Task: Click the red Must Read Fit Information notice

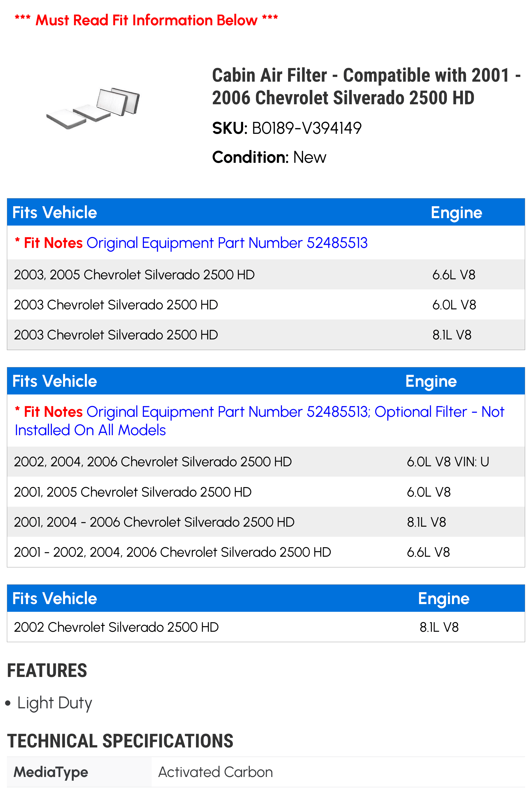Action: [146, 20]
